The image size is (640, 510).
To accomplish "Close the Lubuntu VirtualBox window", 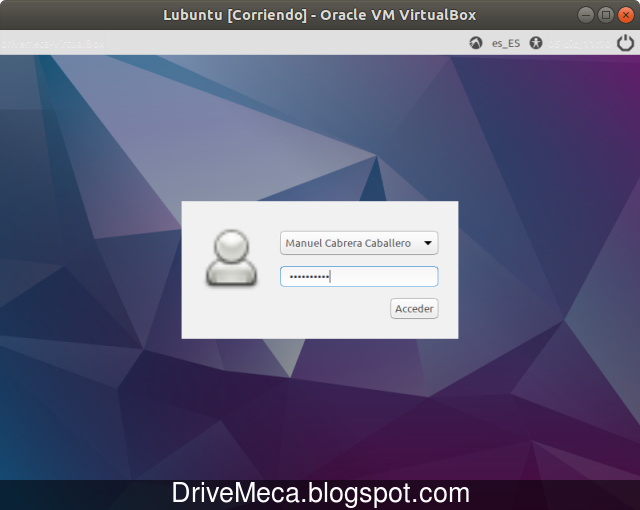I will tap(625, 15).
